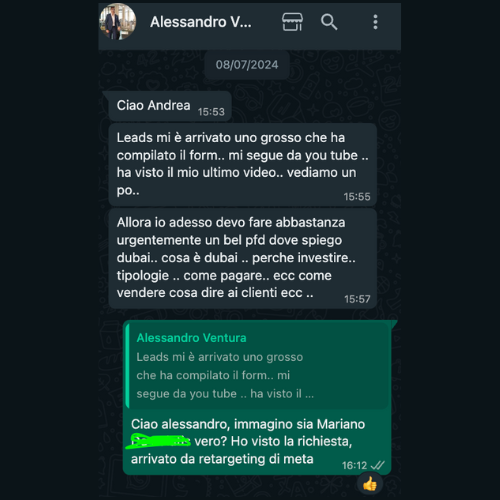Image resolution: width=500 pixels, height=500 pixels.
Task: Click the thumbs up reaction emoji
Action: [369, 484]
